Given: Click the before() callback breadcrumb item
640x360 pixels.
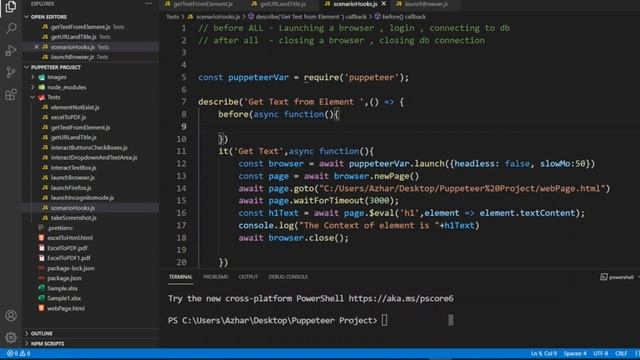Looking at the screenshot, I should click(404, 17).
